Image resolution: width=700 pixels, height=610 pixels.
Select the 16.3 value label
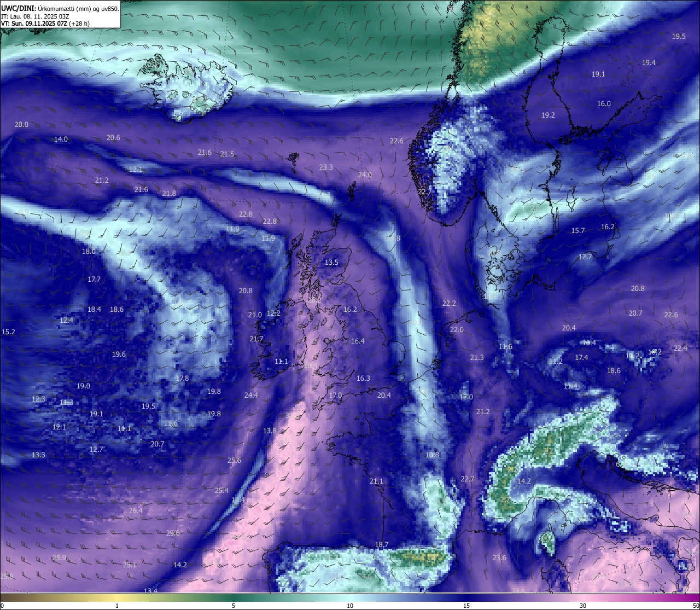point(363,379)
